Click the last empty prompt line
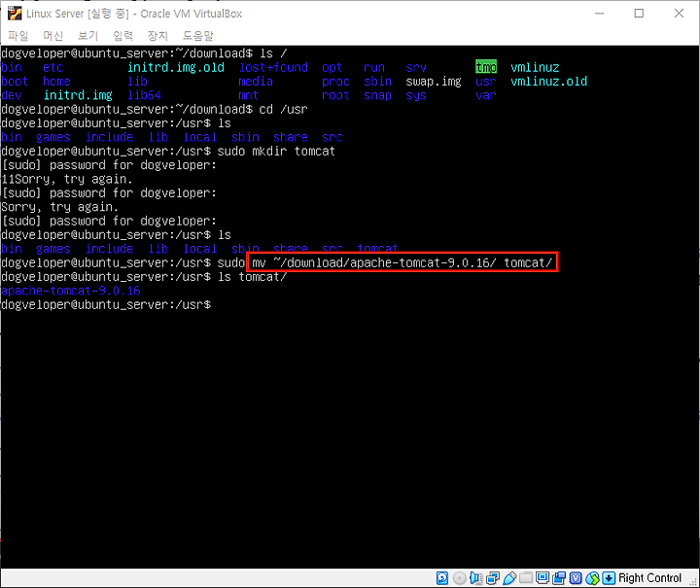This screenshot has width=700, height=588. point(106,305)
